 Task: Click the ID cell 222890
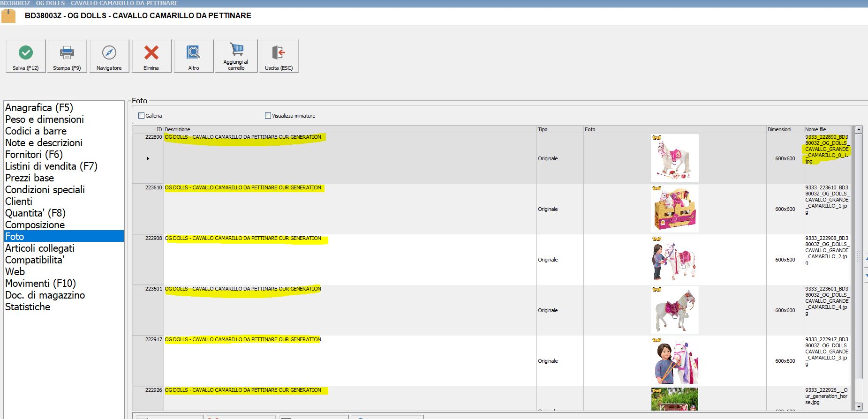click(x=153, y=137)
